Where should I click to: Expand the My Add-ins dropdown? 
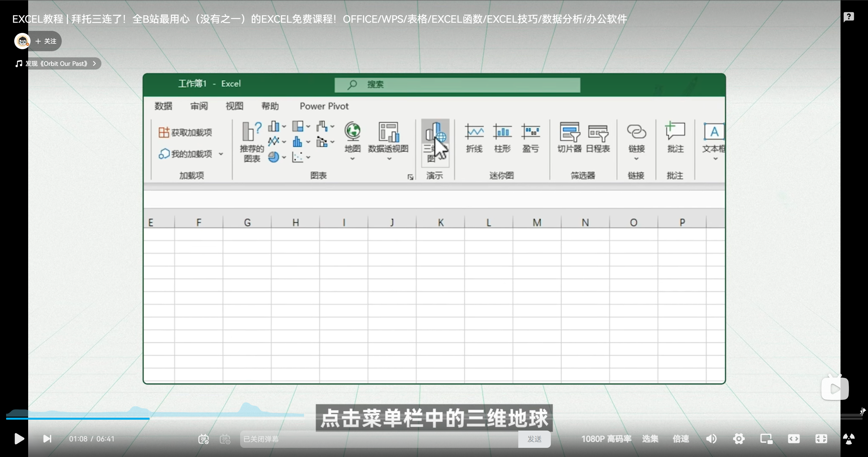click(x=221, y=154)
